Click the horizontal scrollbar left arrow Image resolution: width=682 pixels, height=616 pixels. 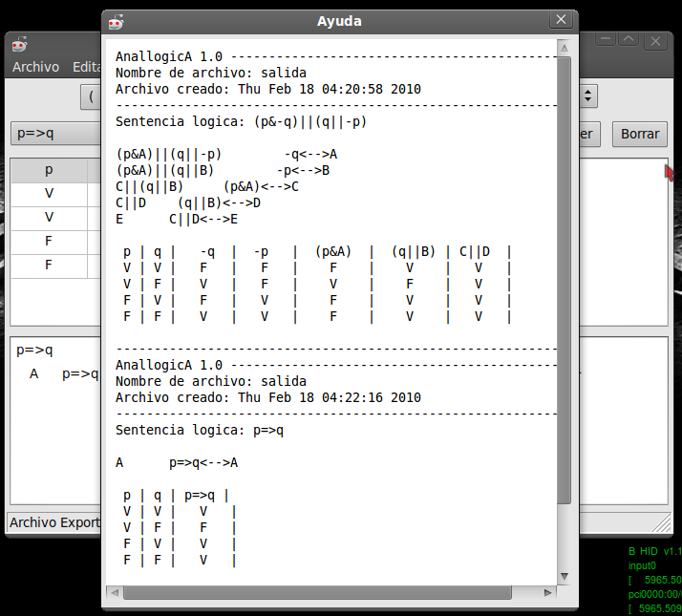(115, 592)
